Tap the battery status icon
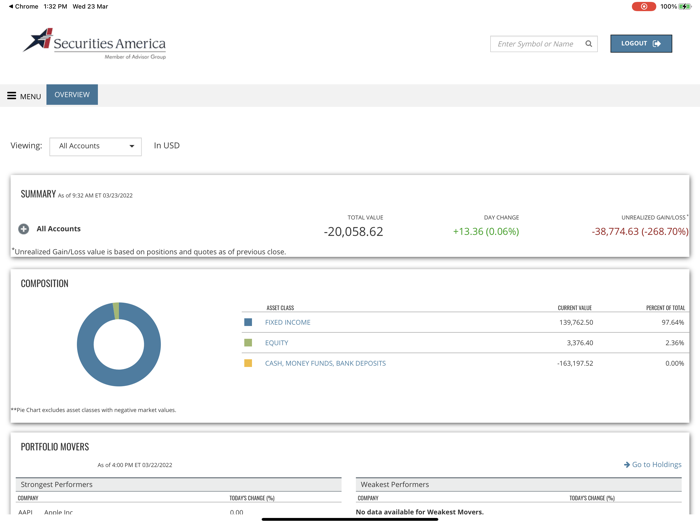The width and height of the screenshot is (700, 525). (x=685, y=7)
